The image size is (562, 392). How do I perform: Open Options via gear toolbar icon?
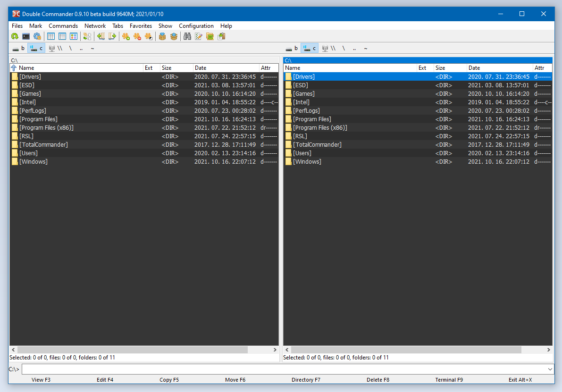(37, 36)
